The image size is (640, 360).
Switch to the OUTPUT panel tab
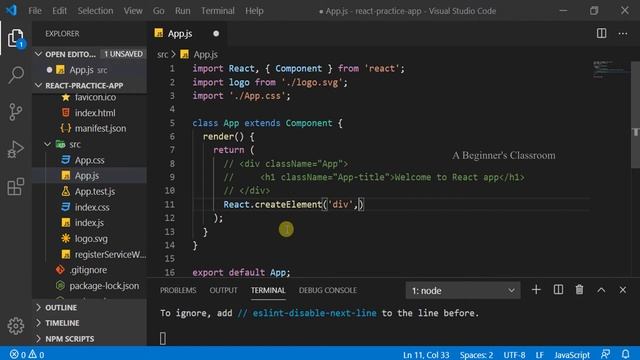[x=223, y=290]
